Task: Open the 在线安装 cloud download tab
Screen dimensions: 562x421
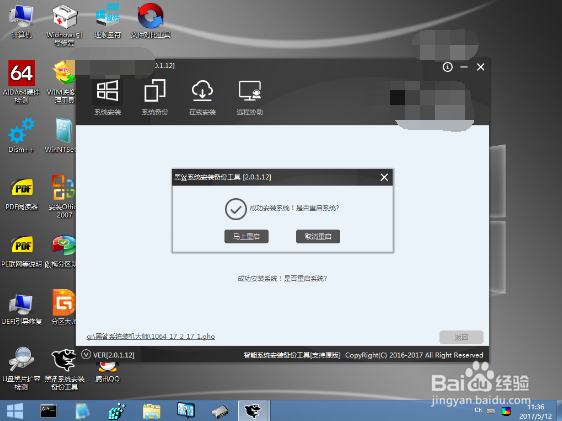Action: pyautogui.click(x=203, y=97)
